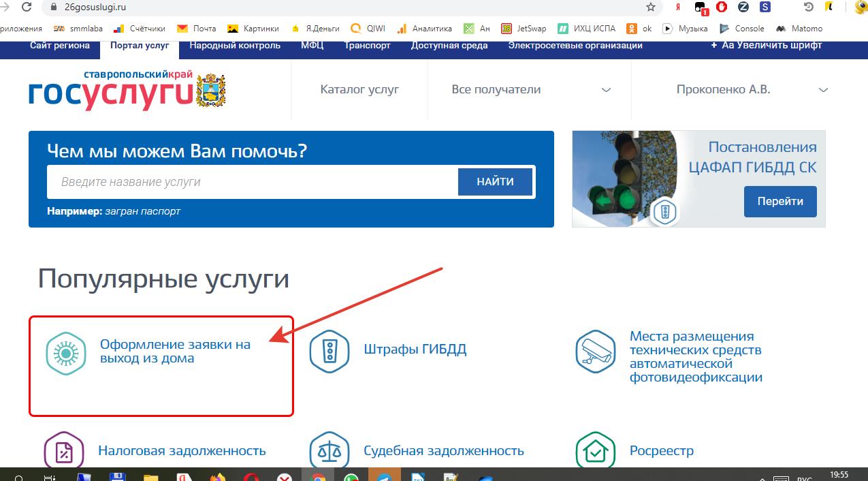This screenshot has width=868, height=481.
Task: Bookmark this page with the star icon
Action: [x=651, y=7]
